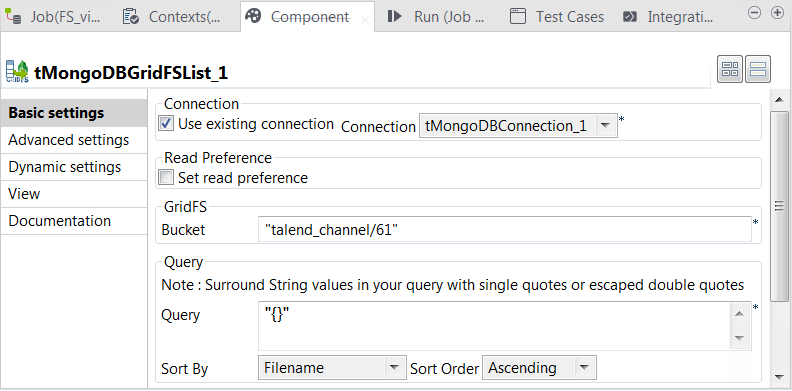Switch to the Contexts tab

pyautogui.click(x=172, y=17)
